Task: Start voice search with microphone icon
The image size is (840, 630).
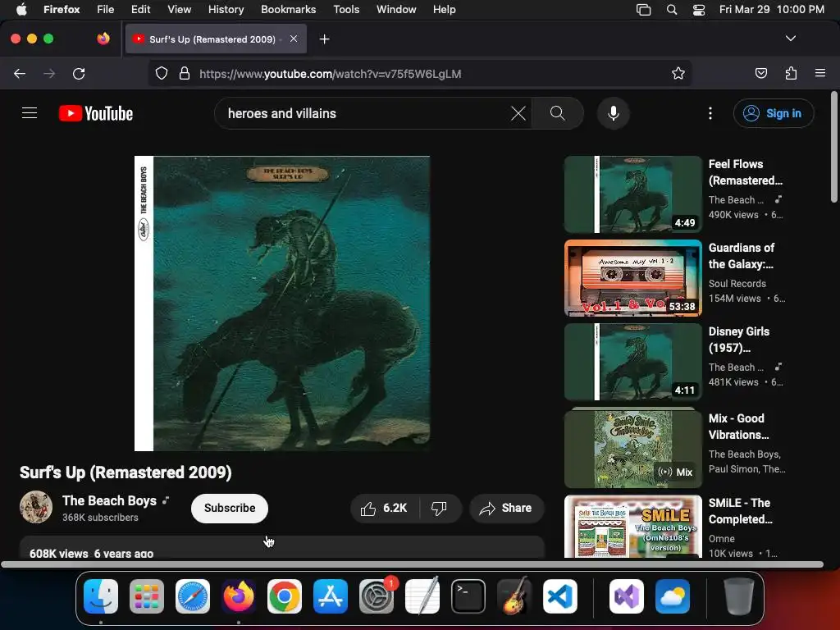Action: [x=614, y=113]
